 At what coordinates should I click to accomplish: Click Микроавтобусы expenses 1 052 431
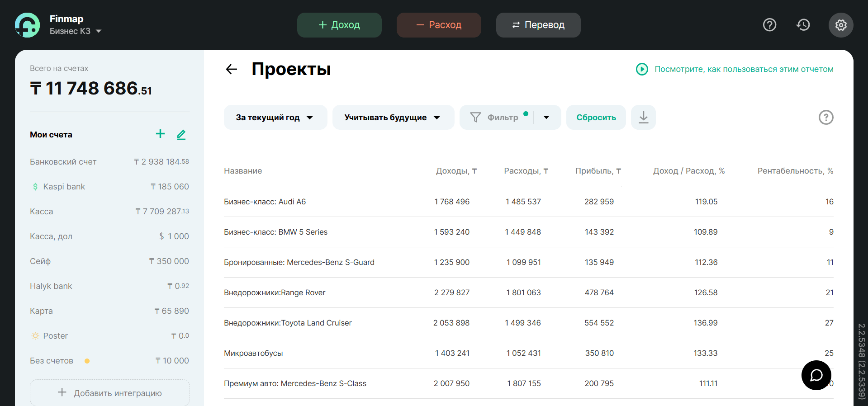pyautogui.click(x=523, y=353)
